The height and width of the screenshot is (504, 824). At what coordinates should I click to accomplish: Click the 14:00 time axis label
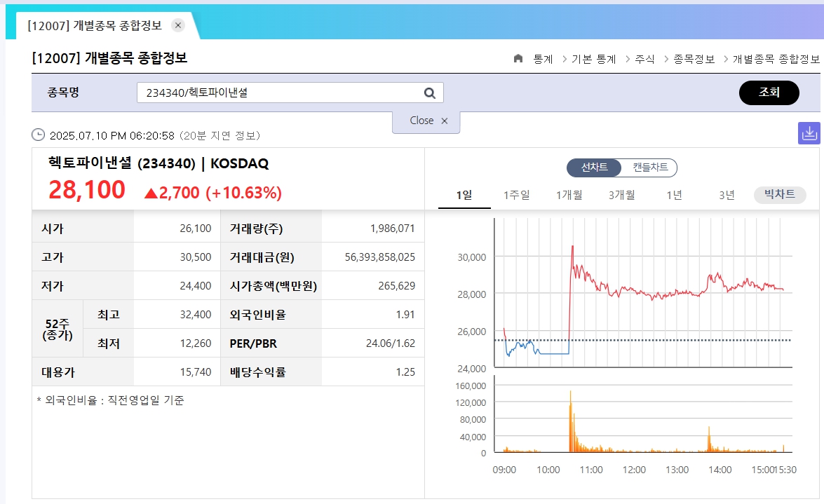click(720, 470)
